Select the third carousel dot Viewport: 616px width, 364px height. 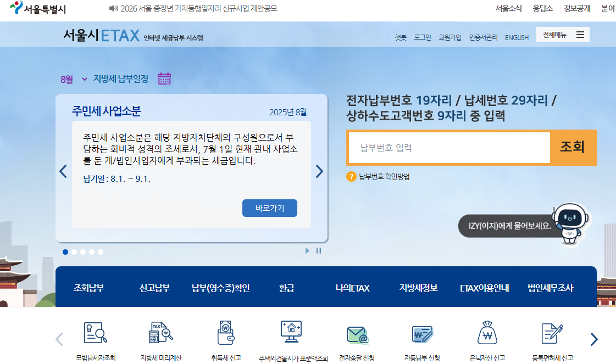(x=83, y=252)
